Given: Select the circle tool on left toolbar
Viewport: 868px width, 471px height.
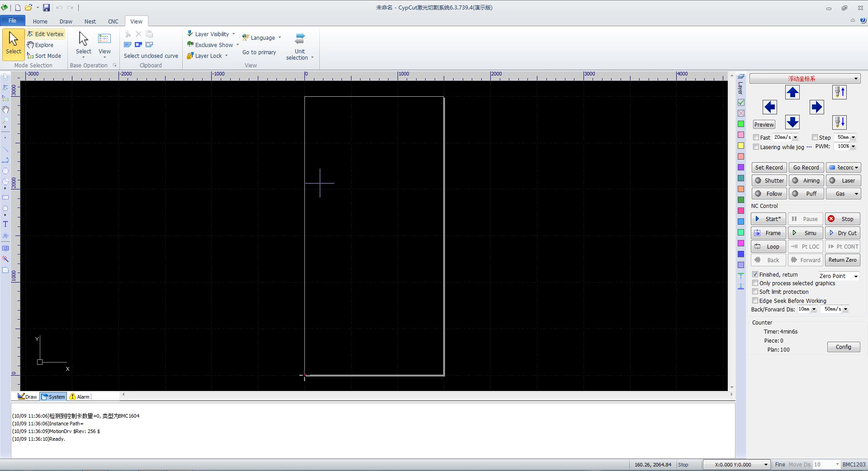Looking at the screenshot, I should [5, 171].
